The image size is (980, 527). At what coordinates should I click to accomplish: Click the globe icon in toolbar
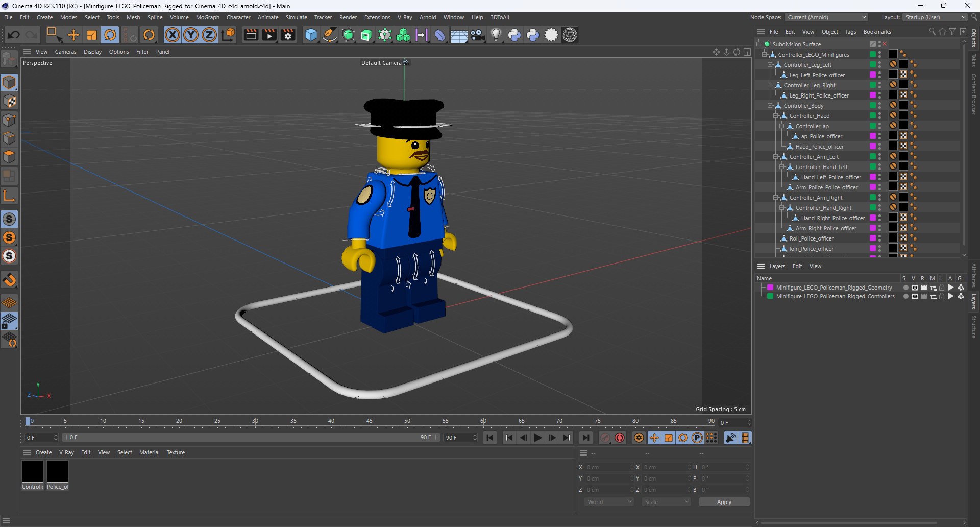point(570,35)
